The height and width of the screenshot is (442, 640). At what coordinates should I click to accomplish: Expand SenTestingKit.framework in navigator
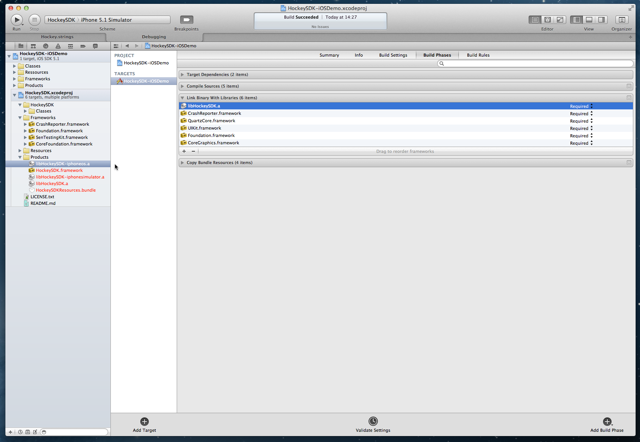click(x=25, y=138)
